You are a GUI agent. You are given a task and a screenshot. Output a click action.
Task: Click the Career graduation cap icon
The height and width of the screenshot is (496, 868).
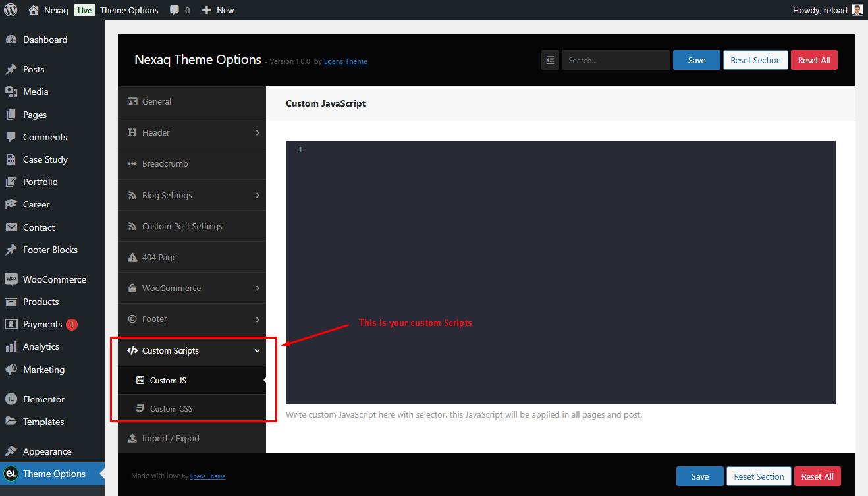11,204
